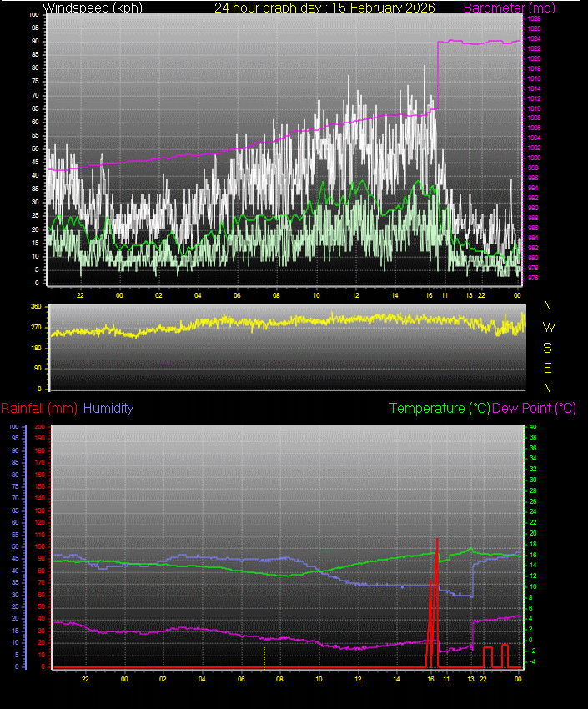Image resolution: width=588 pixels, height=709 pixels.
Task: Click the 'S' wind direction compass letter
Action: [x=547, y=348]
